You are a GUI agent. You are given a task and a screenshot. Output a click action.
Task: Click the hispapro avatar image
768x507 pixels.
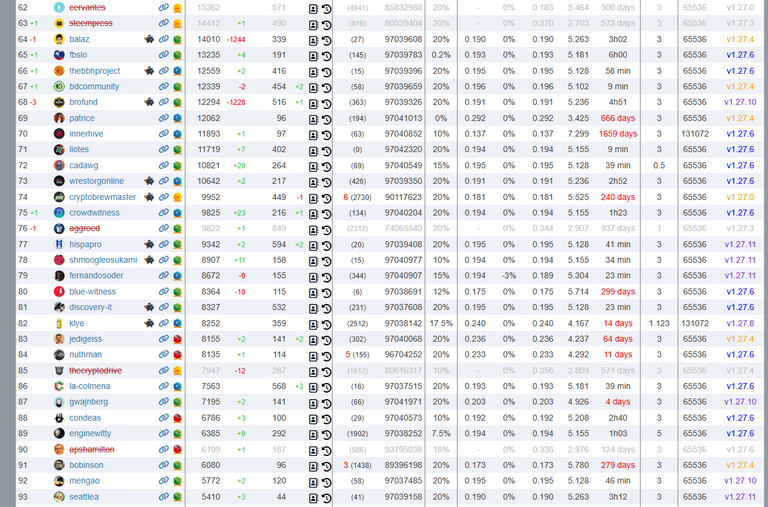point(59,244)
